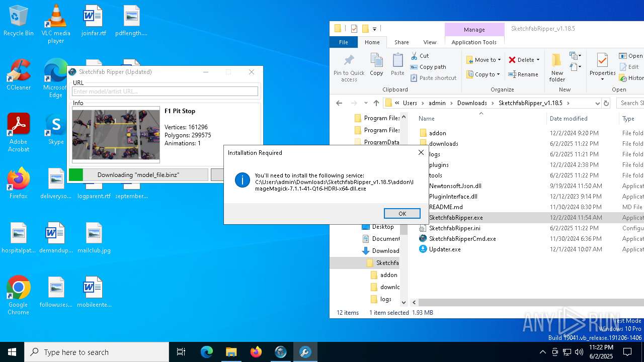
Task: Click the taskbar search box
Action: [x=97, y=352]
